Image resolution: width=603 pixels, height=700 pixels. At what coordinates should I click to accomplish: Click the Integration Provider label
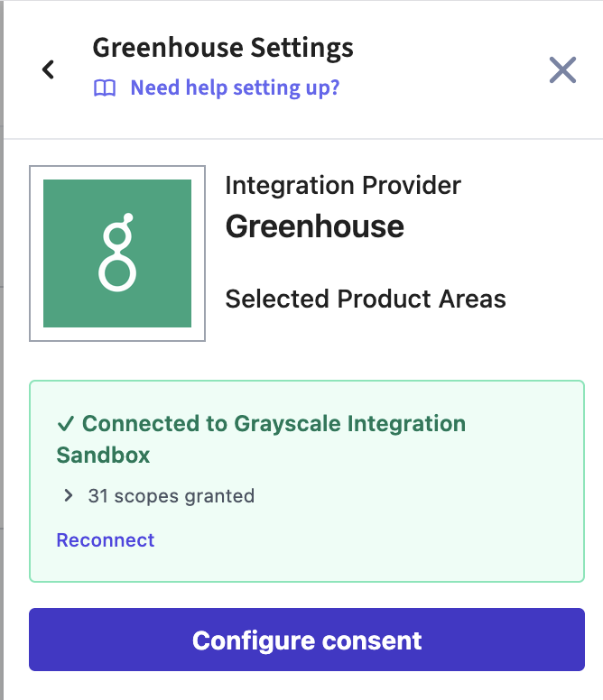click(x=343, y=185)
